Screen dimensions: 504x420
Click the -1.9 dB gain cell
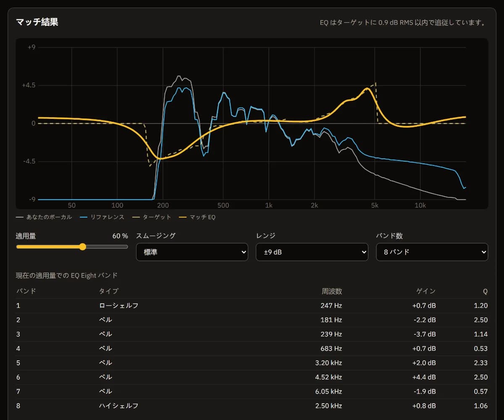click(x=425, y=391)
